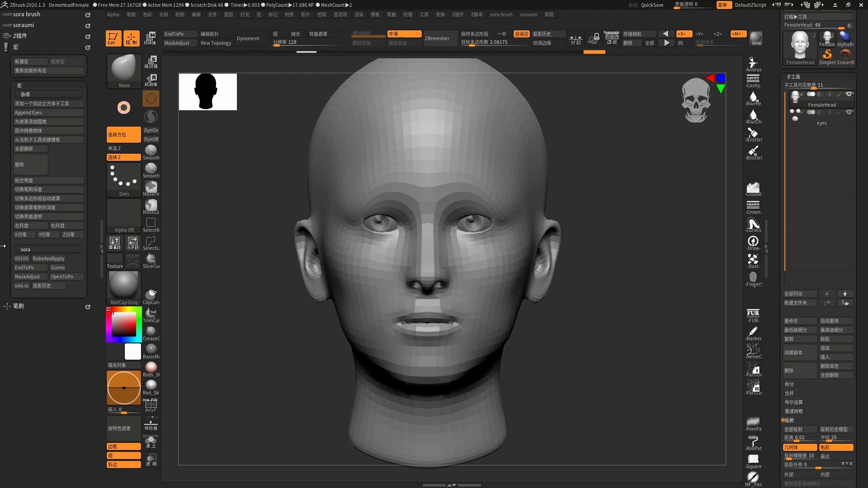Open the sora brush menu
This screenshot has height=488, width=868.
(501, 14)
